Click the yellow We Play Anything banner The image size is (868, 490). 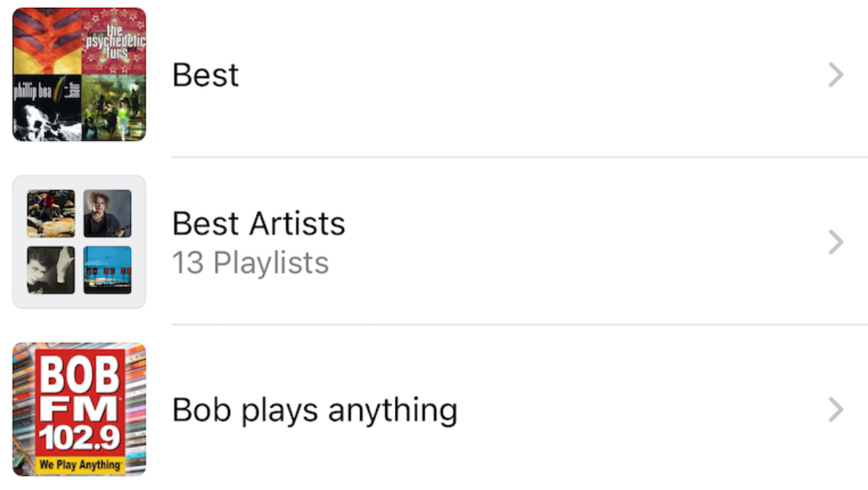pyautogui.click(x=80, y=465)
